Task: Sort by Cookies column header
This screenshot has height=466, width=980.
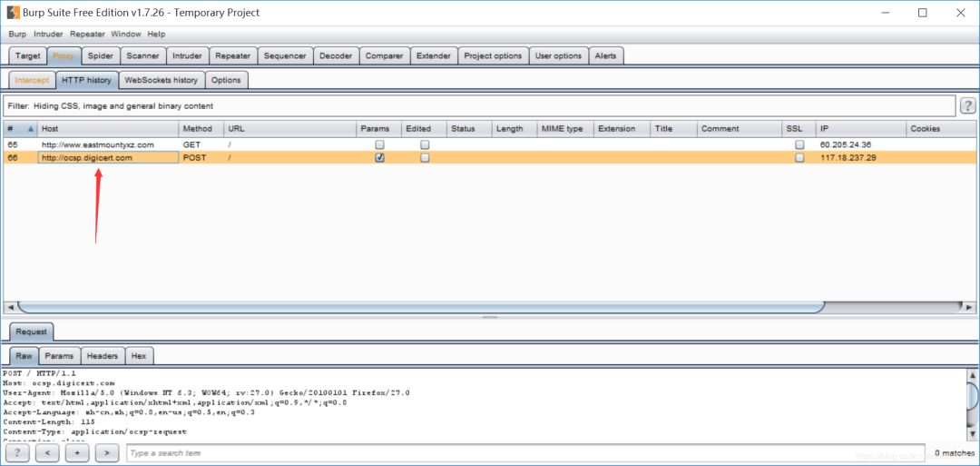Action: pos(941,129)
